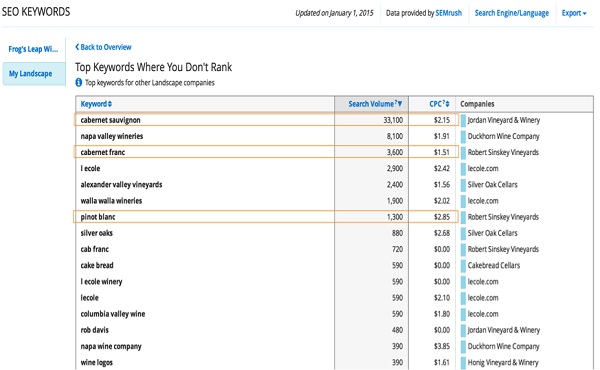Select the highlighted cabernet sauvignon keyword row
The width and height of the screenshot is (600, 370).
coord(266,120)
